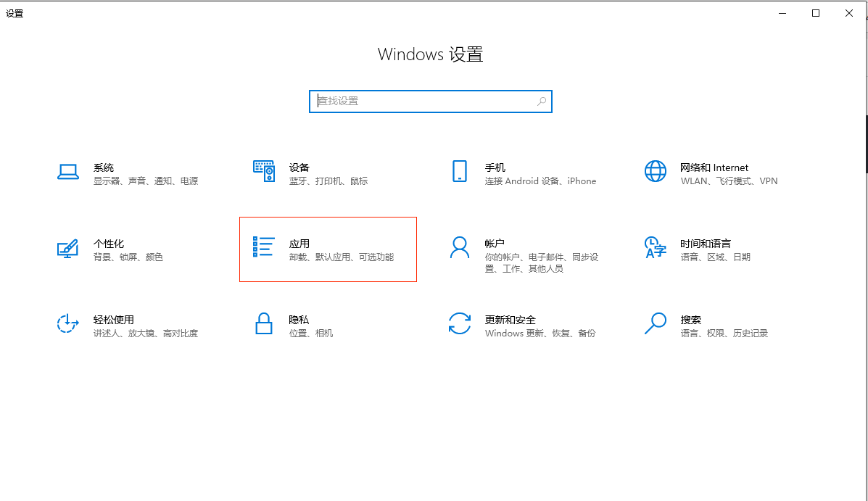Click the 网络和 Internet title

click(714, 167)
